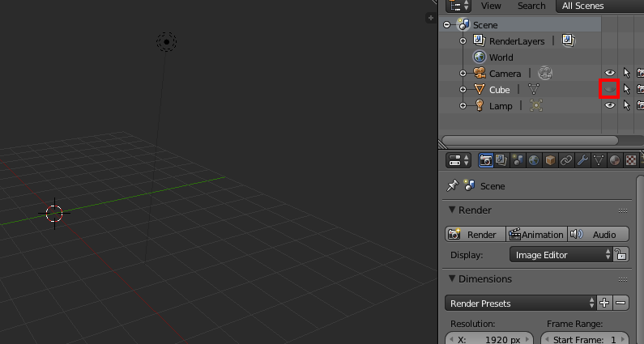Toggle Camera selectability with its arrow icon
Image resolution: width=644 pixels, height=344 pixels.
pyautogui.click(x=626, y=73)
